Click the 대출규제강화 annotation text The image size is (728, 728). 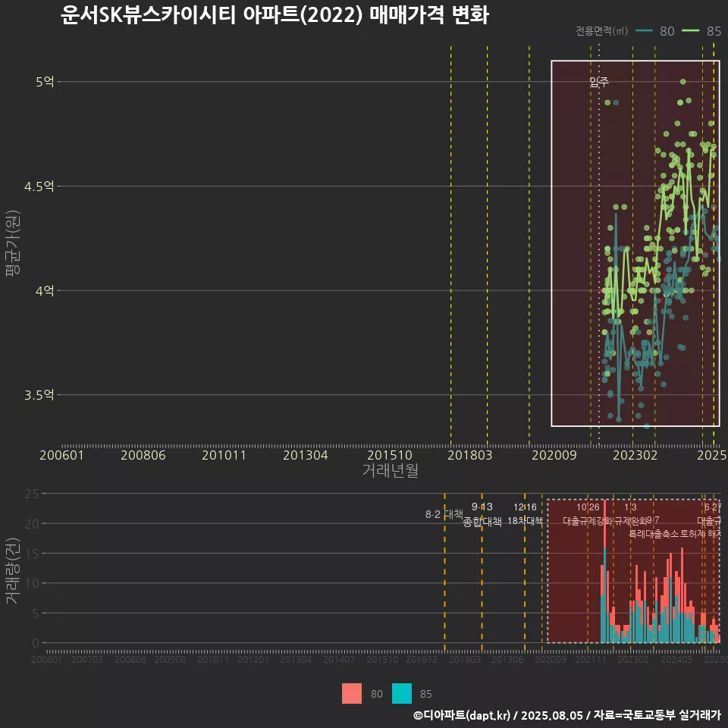(x=588, y=520)
